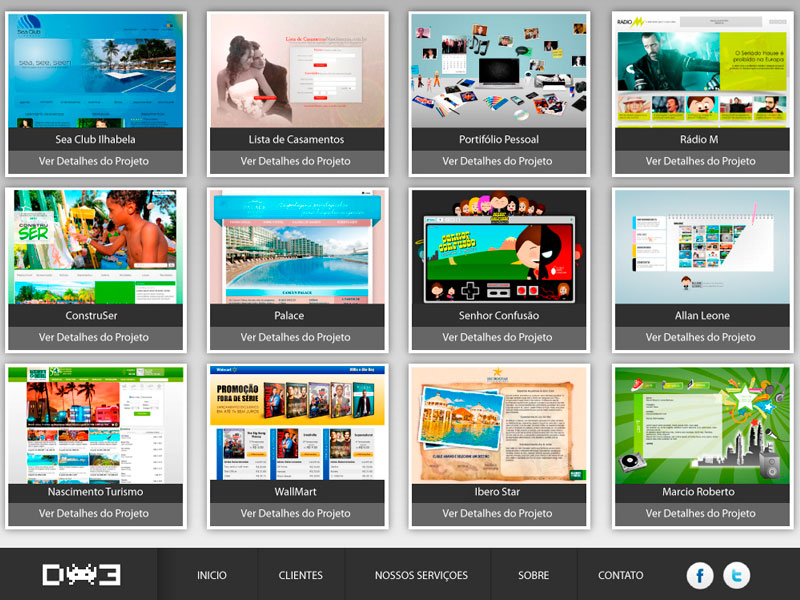Open the Palace pool thumbnail
This screenshot has width=800, height=600.
(x=297, y=247)
